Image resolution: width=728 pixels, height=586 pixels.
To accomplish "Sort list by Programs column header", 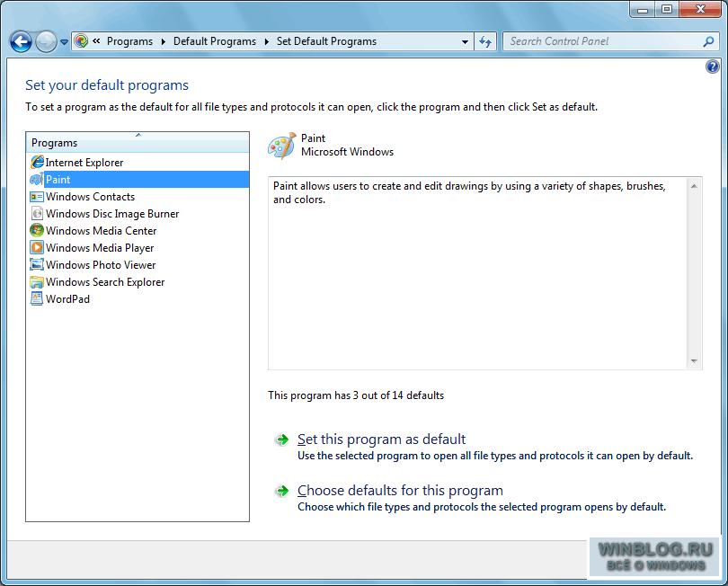I will point(138,142).
